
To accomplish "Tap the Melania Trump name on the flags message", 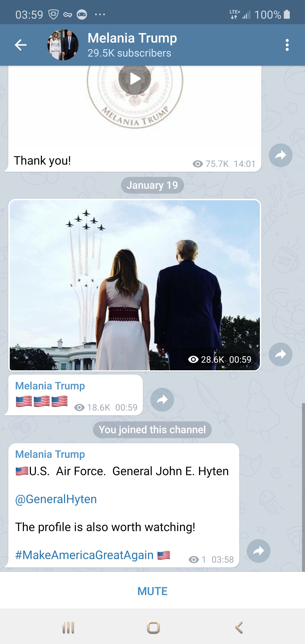I will (50, 386).
